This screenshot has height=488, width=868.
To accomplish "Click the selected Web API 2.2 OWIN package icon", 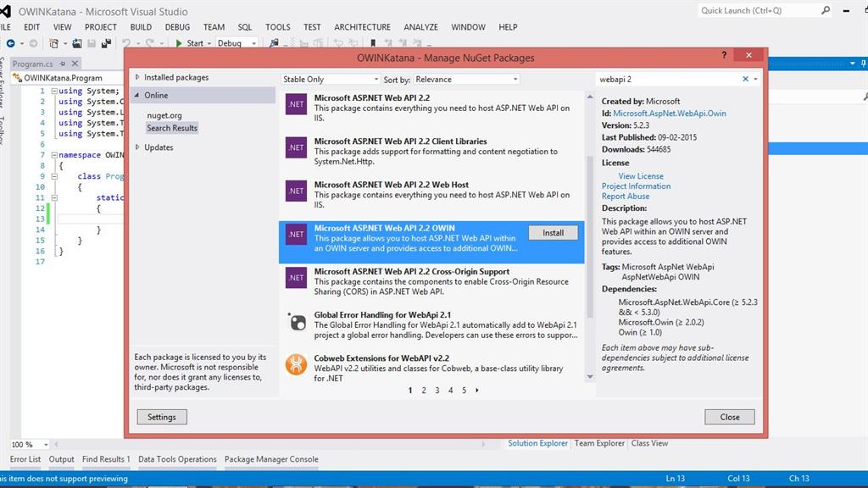I will [296, 235].
